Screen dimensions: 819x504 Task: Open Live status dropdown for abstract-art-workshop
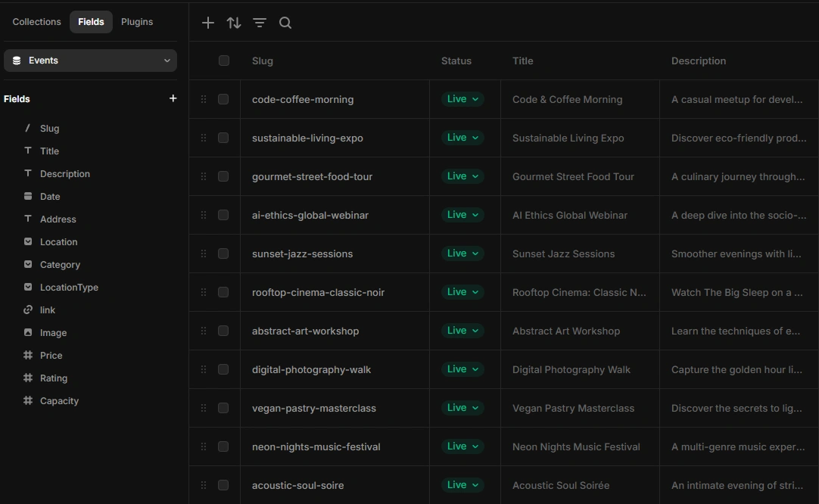[462, 331]
